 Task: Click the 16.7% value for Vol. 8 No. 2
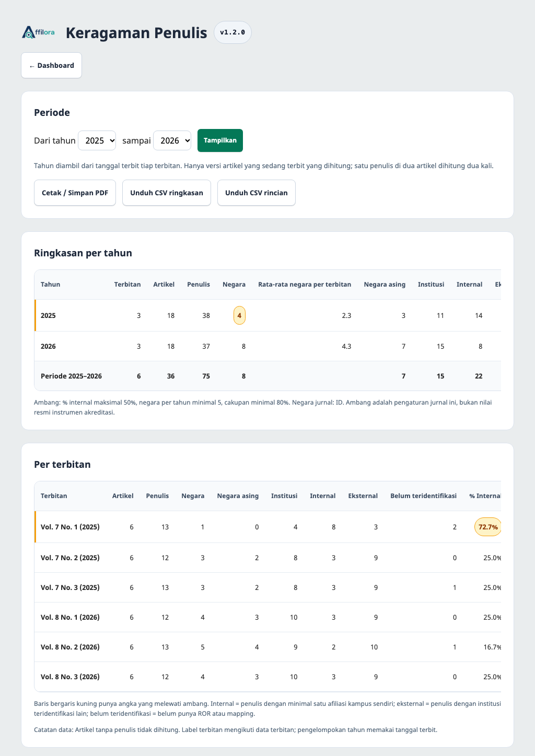coord(493,647)
